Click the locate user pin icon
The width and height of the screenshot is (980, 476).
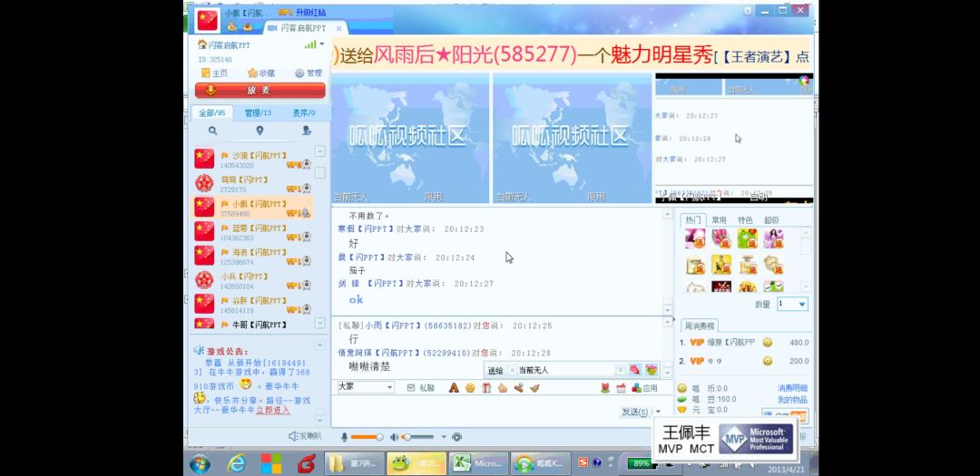coord(260,131)
